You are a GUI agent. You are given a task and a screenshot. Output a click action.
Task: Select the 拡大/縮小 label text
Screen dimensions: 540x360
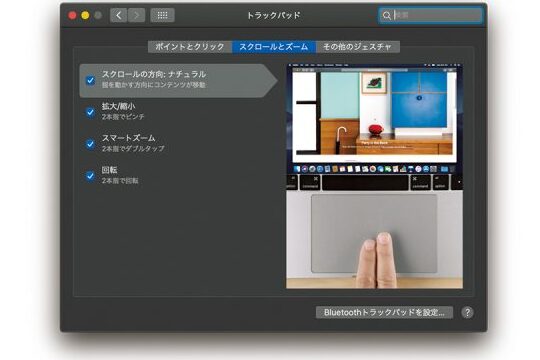tap(118, 106)
